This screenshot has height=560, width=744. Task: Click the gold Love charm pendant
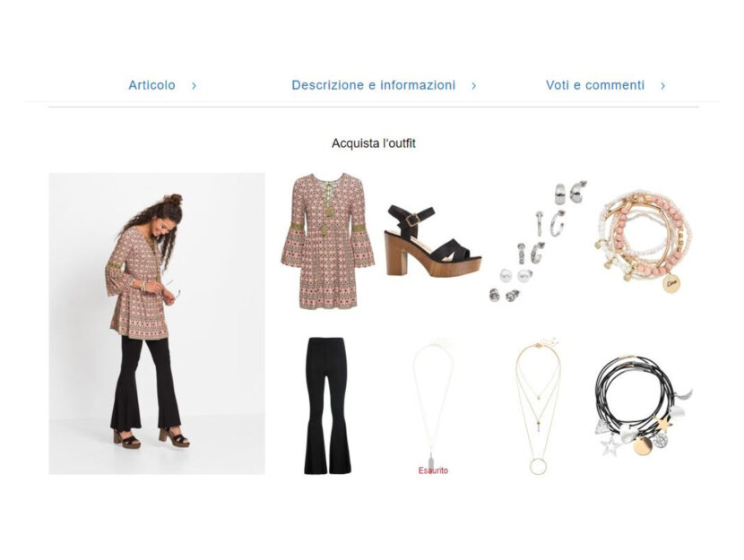671,283
